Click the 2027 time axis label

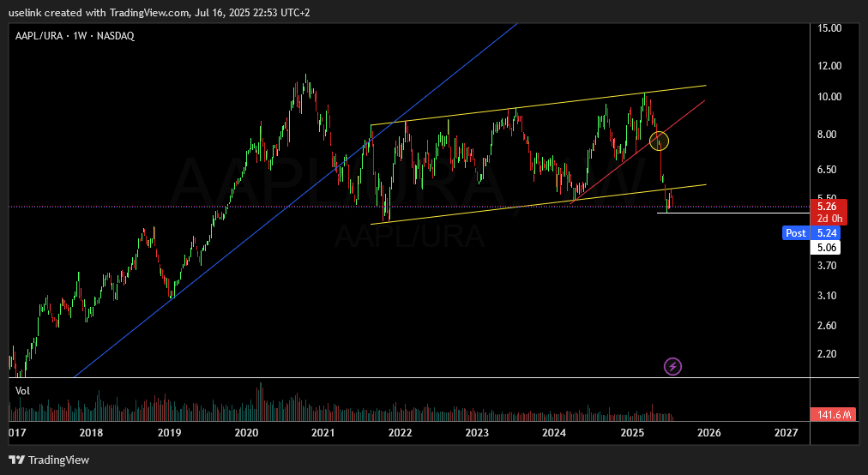pos(786,433)
